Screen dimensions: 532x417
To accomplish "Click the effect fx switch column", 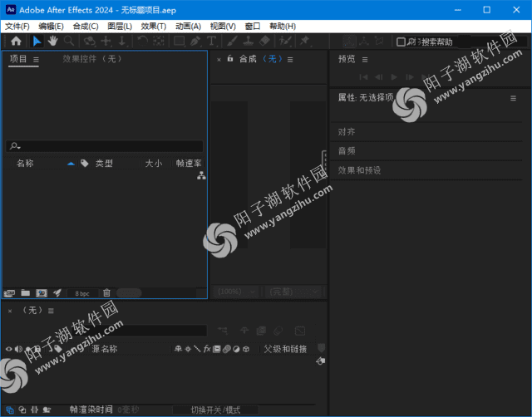I will tap(207, 349).
